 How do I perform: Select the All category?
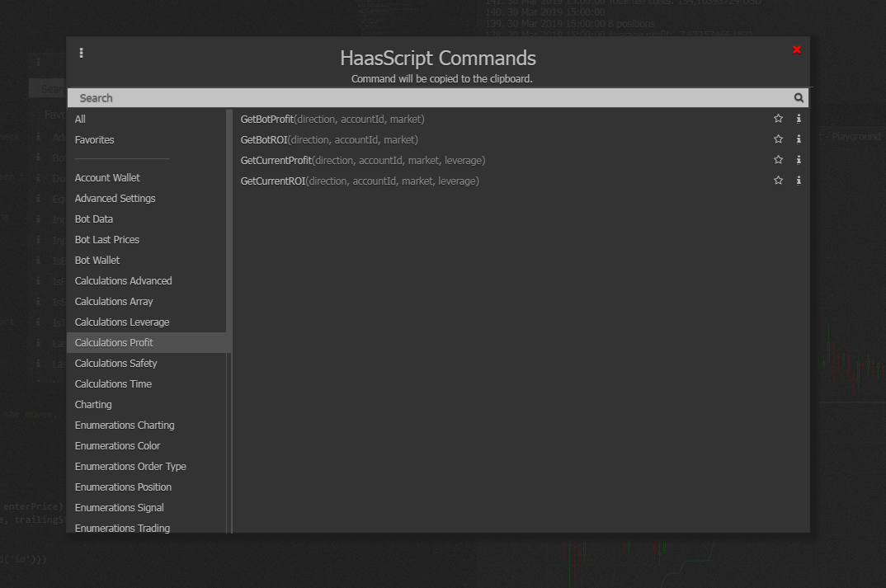pos(80,120)
